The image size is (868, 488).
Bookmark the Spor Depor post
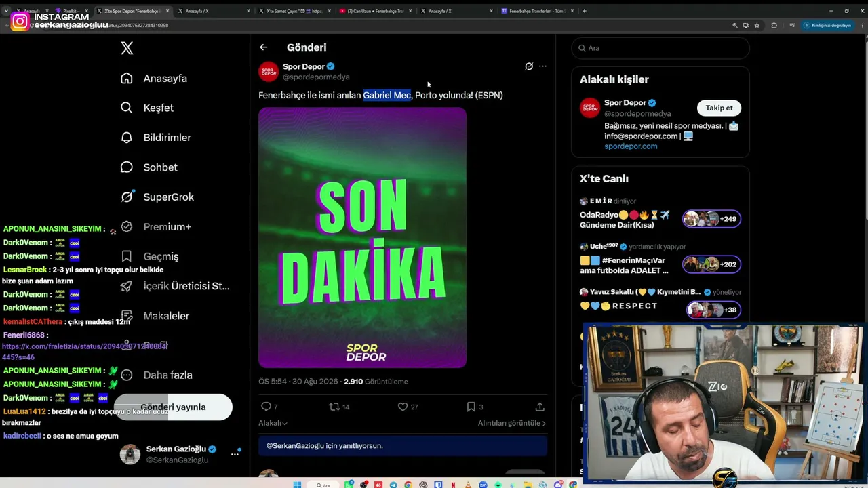pyautogui.click(x=471, y=407)
